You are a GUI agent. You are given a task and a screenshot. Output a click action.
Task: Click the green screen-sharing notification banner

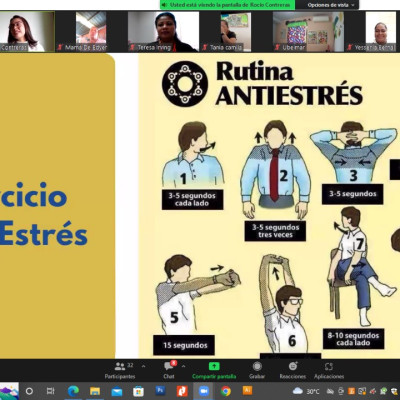click(228, 5)
